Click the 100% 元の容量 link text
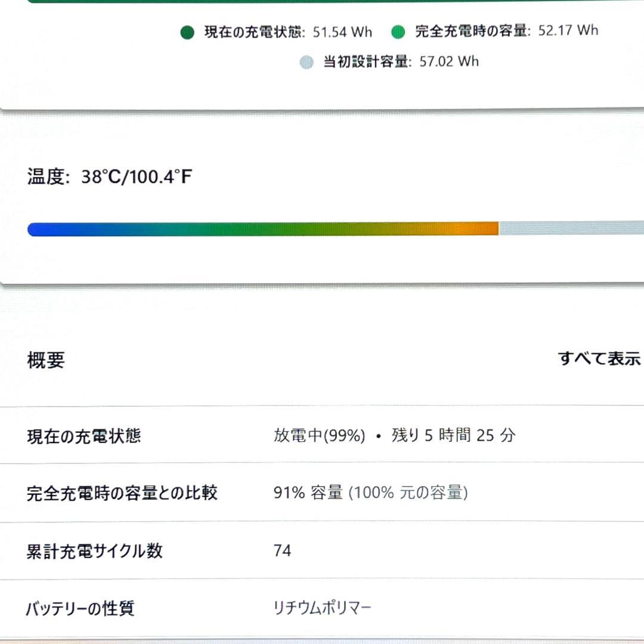Image resolution: width=644 pixels, height=644 pixels. point(408,493)
